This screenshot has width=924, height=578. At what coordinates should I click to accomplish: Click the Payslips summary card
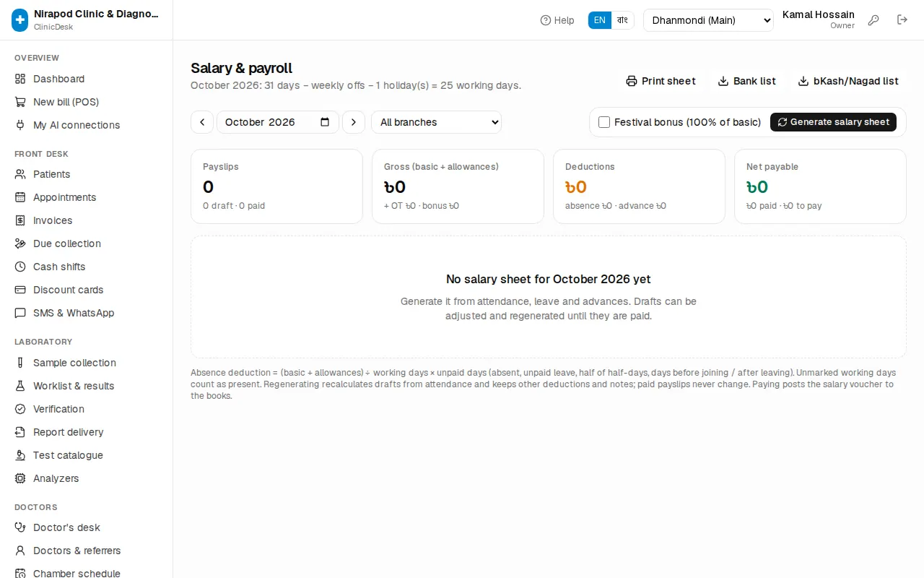pyautogui.click(x=276, y=186)
